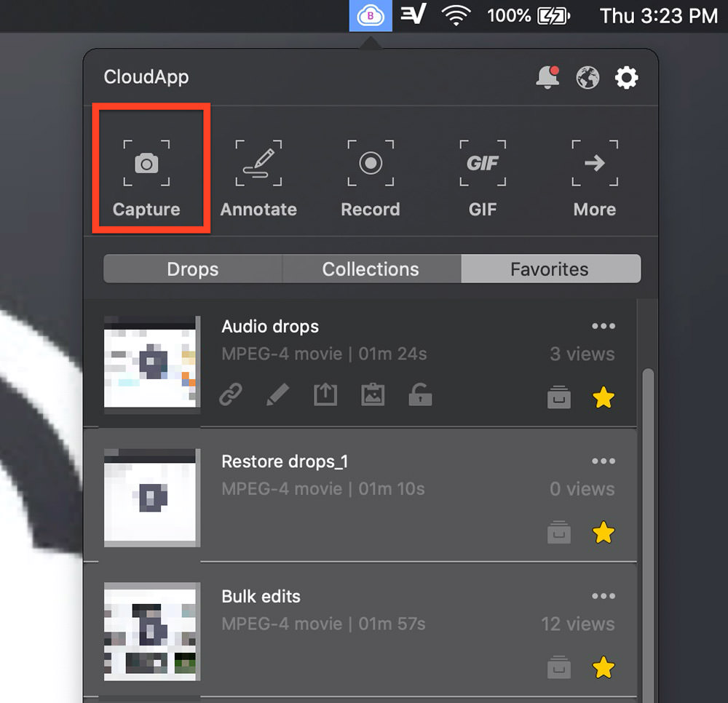Start a screen Record

click(371, 178)
